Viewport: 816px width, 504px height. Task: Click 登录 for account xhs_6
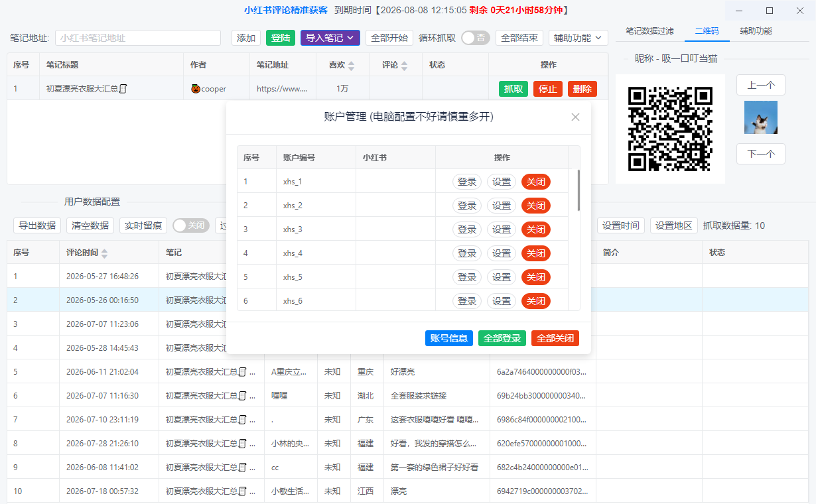[467, 301]
